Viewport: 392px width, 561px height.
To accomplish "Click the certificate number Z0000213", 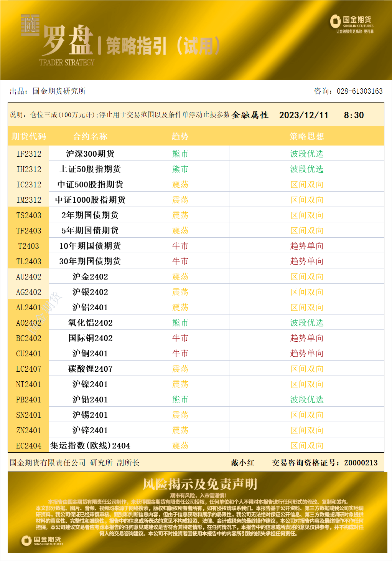I will (x=361, y=463).
